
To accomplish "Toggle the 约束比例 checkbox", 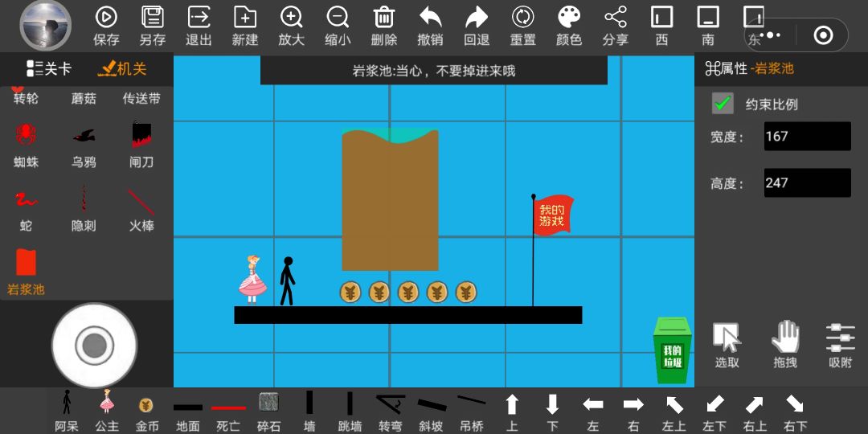I will click(723, 104).
